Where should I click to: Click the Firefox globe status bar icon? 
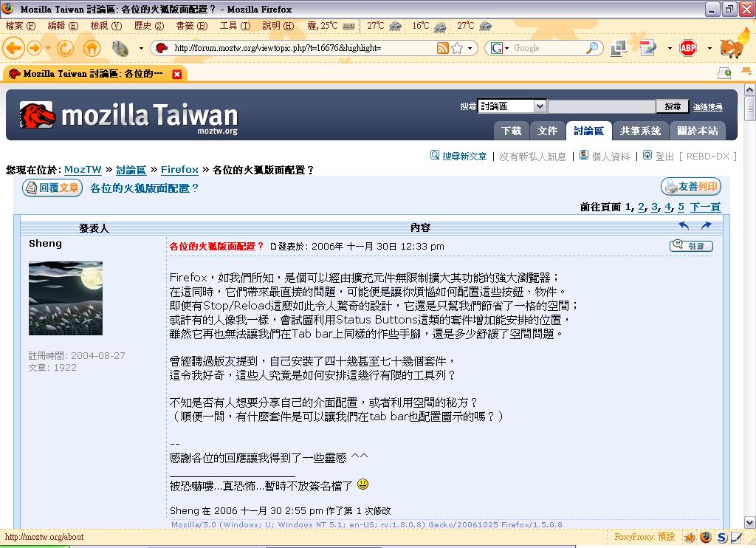coord(706,537)
